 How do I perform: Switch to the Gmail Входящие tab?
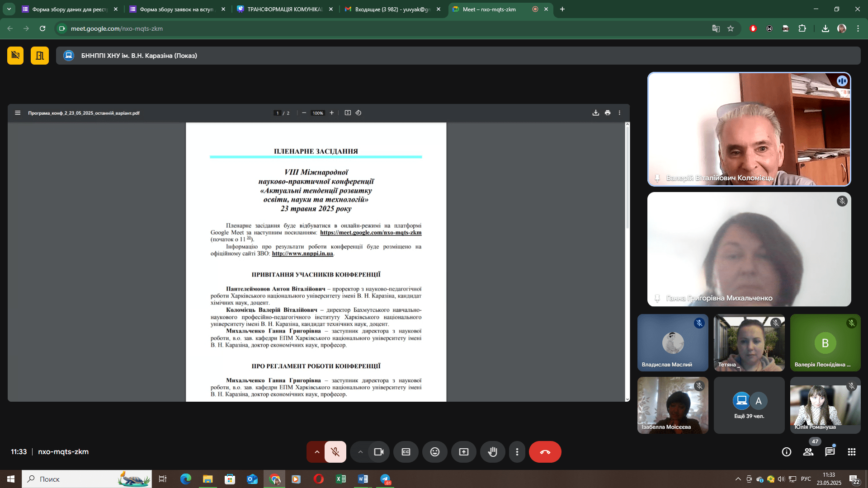[392, 9]
